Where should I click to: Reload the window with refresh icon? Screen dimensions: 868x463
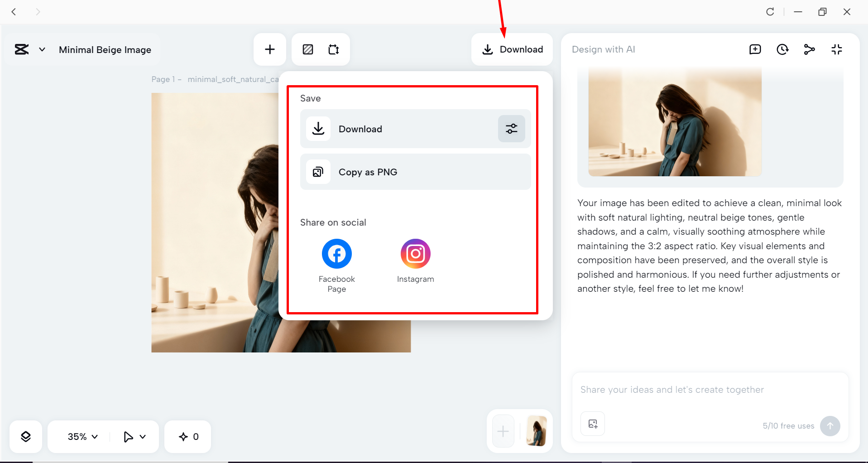[770, 12]
